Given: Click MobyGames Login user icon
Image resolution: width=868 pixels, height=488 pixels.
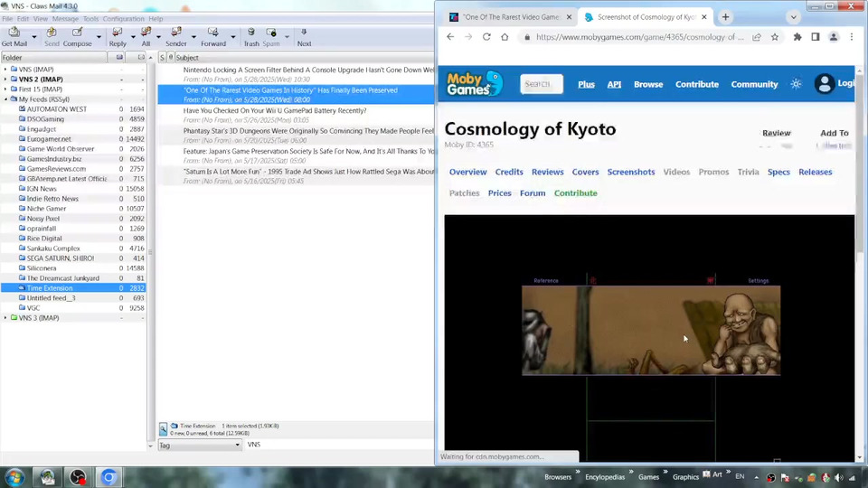Looking at the screenshot, I should (x=825, y=84).
